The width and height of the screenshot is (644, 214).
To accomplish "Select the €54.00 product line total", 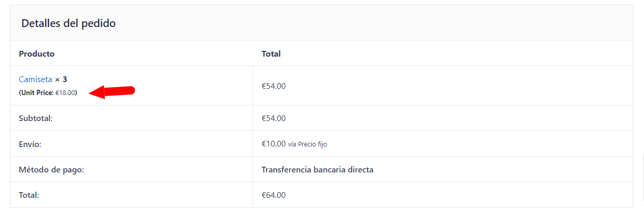I will point(274,86).
